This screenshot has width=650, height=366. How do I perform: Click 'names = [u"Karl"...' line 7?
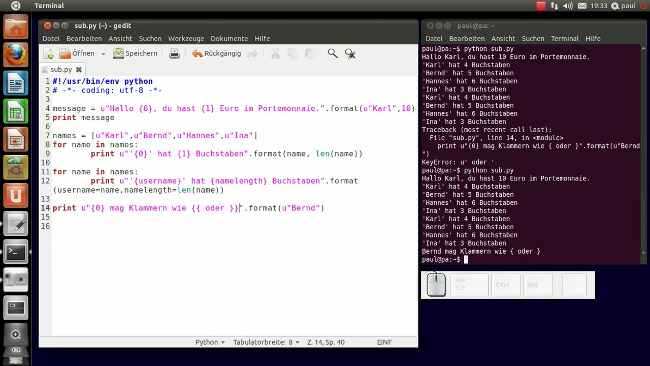[x=155, y=136]
